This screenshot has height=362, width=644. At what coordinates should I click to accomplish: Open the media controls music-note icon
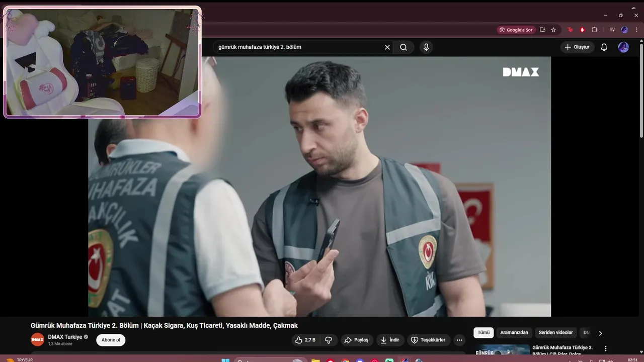612,30
